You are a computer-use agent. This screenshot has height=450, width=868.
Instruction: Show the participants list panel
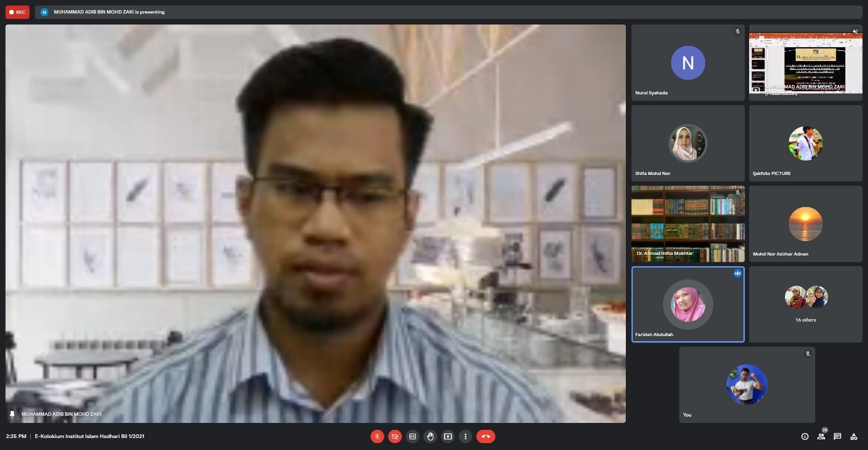[x=821, y=436]
